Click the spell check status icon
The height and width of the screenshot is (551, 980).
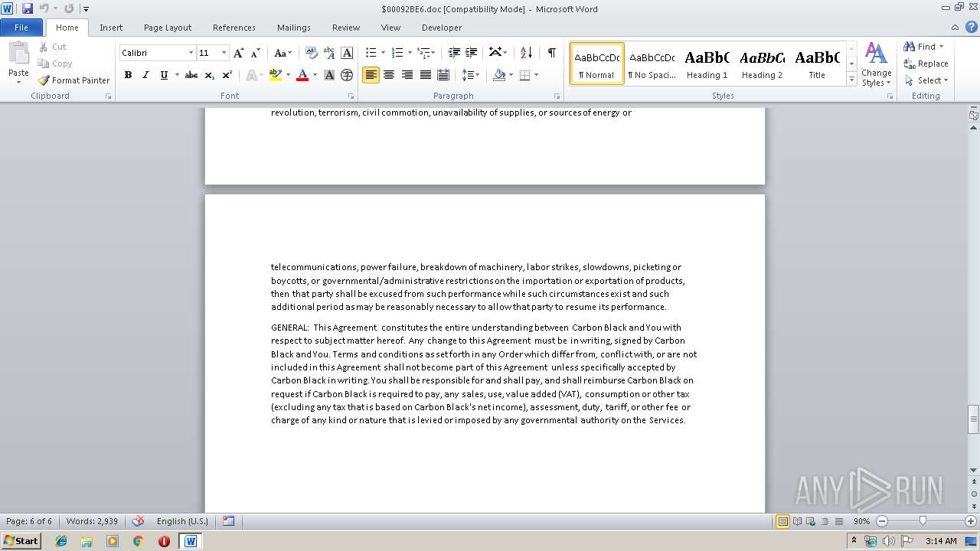pos(138,521)
